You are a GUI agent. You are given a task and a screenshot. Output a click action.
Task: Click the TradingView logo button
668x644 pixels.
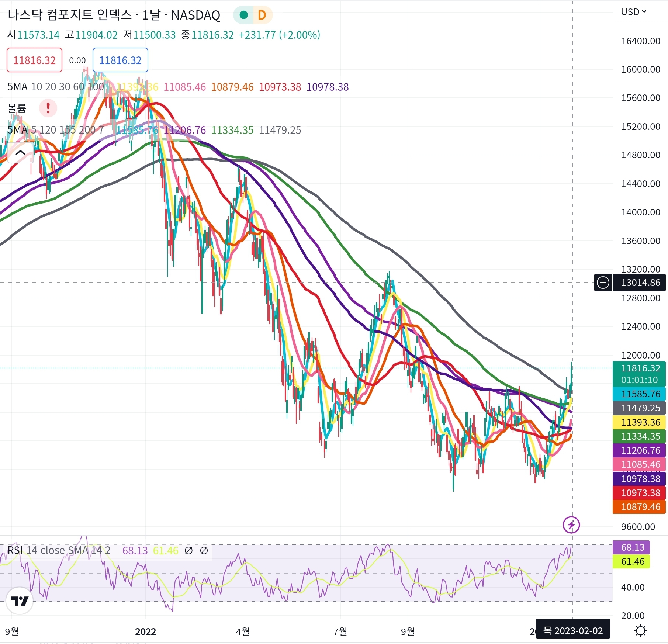20,601
